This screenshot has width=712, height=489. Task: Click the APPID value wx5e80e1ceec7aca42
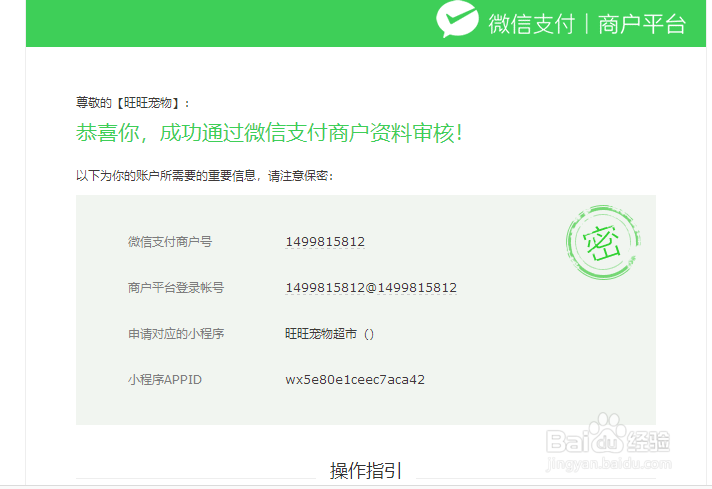click(x=355, y=380)
